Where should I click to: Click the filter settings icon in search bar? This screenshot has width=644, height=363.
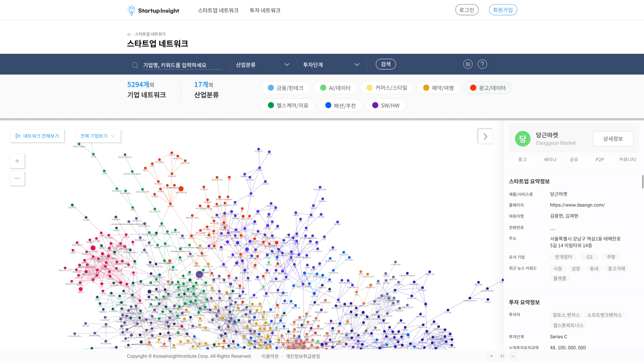tap(468, 64)
